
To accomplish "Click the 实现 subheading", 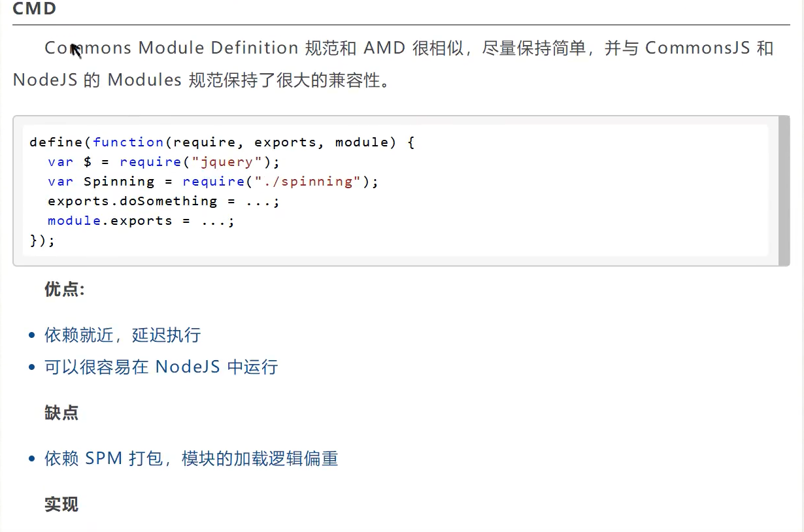I will [61, 504].
